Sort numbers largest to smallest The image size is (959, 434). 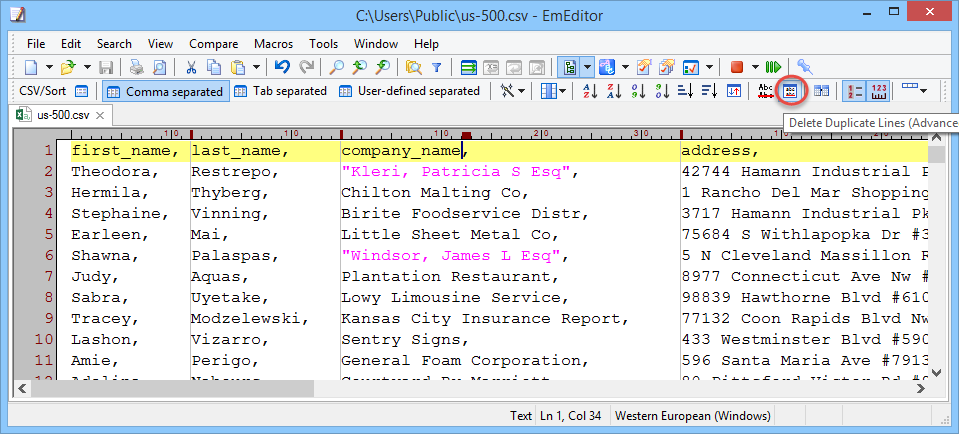(x=662, y=91)
